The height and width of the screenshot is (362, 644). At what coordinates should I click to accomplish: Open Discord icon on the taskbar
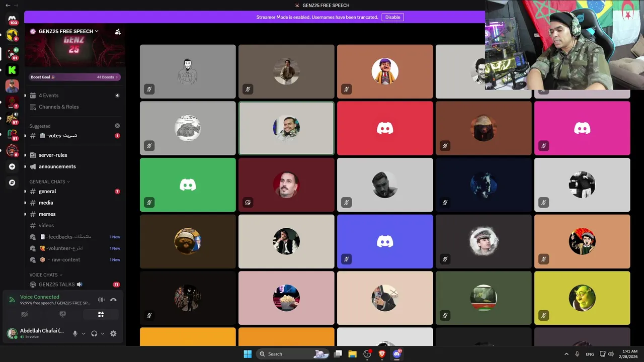pos(396,354)
